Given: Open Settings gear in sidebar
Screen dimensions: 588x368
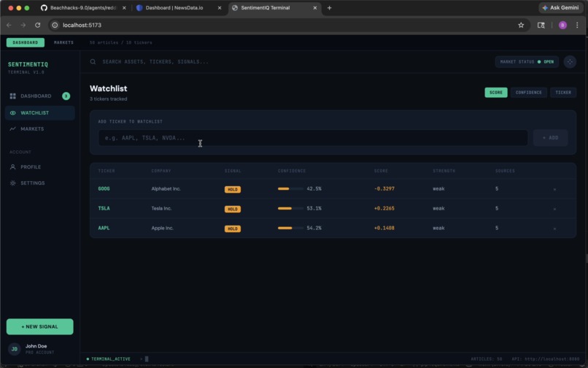Looking at the screenshot, I should [x=12, y=183].
